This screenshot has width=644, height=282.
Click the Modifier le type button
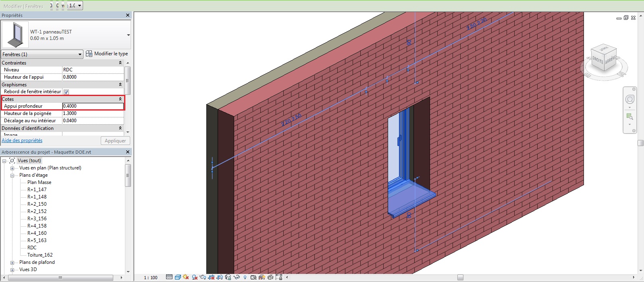(x=107, y=54)
